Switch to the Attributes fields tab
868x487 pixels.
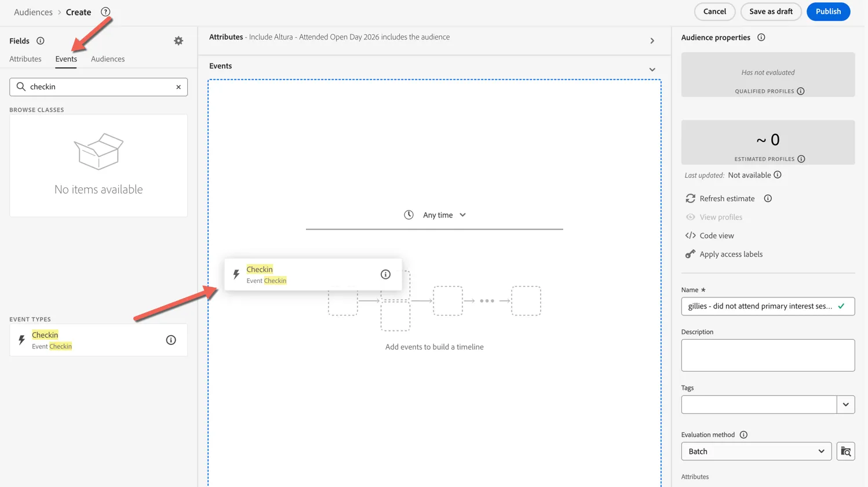(25, 59)
